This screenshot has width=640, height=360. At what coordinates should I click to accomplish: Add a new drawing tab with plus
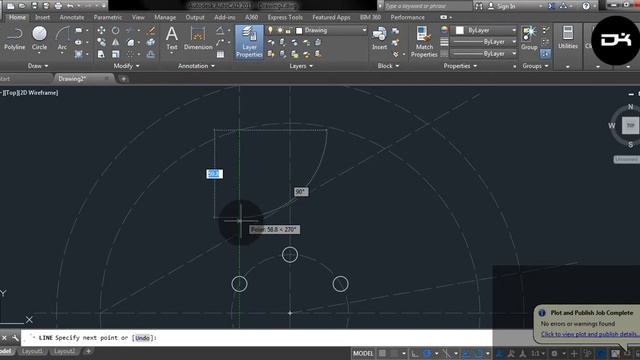(x=124, y=79)
